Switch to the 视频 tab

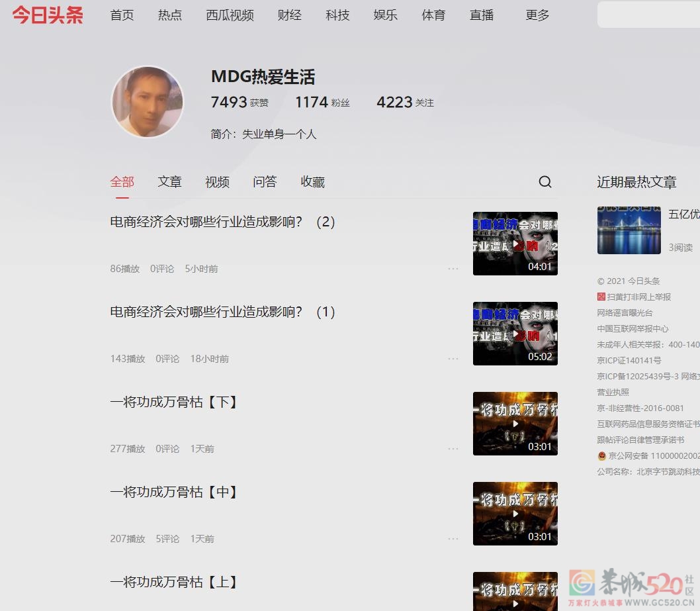[217, 182]
